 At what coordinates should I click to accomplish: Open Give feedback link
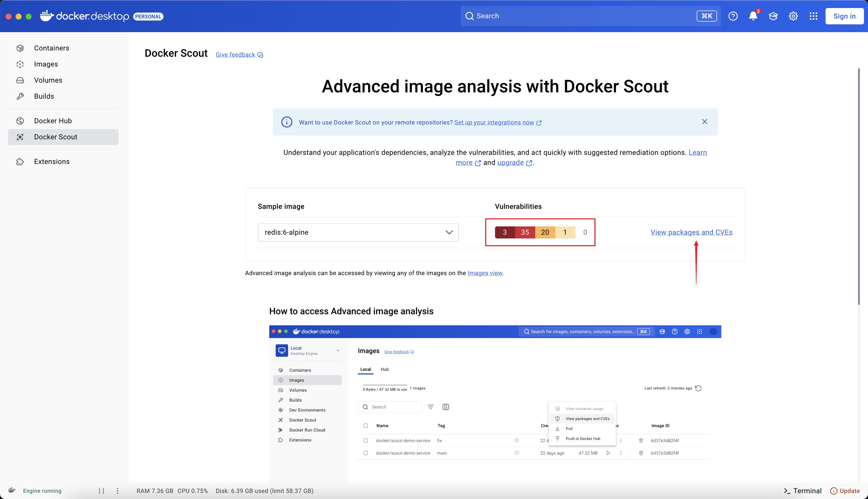tap(235, 55)
